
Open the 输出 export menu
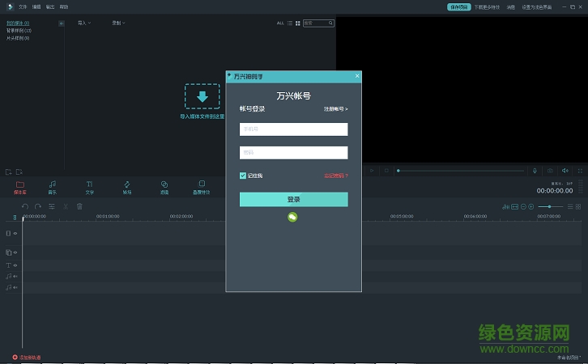pyautogui.click(x=49, y=6)
